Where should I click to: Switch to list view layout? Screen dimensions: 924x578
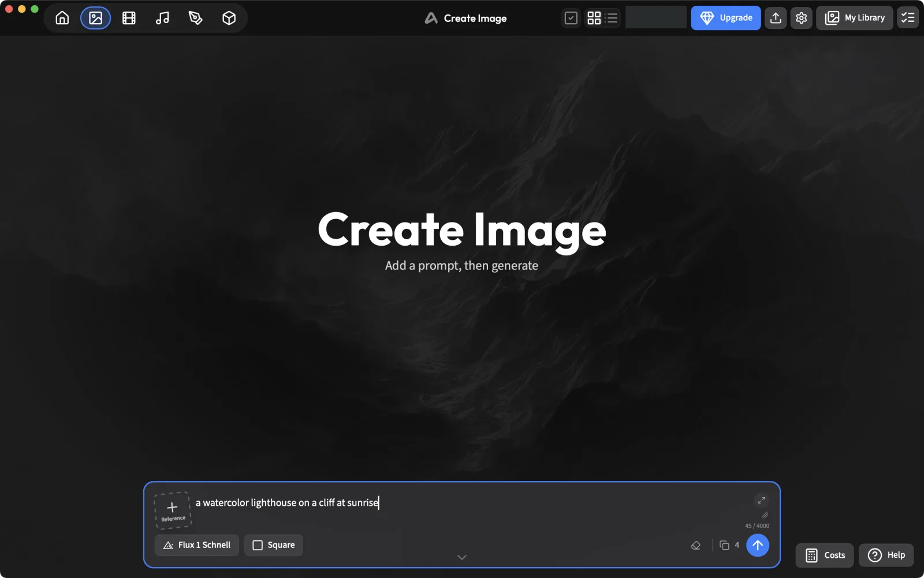(612, 18)
